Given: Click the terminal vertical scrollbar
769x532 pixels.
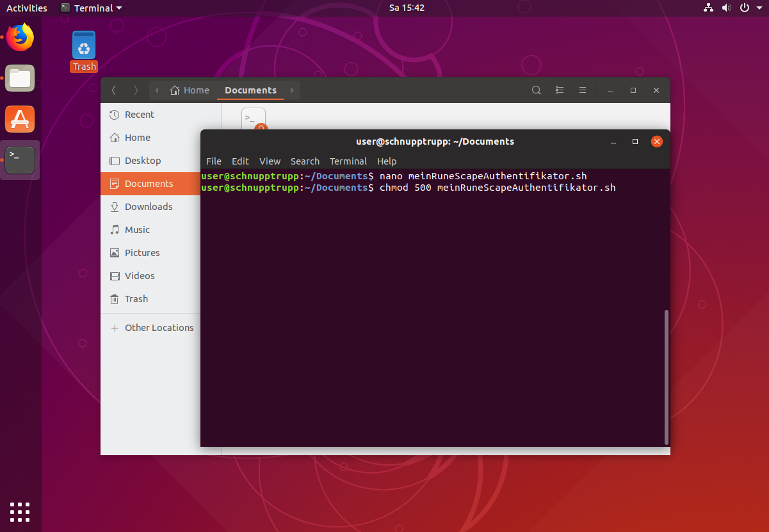Looking at the screenshot, I should click(667, 376).
